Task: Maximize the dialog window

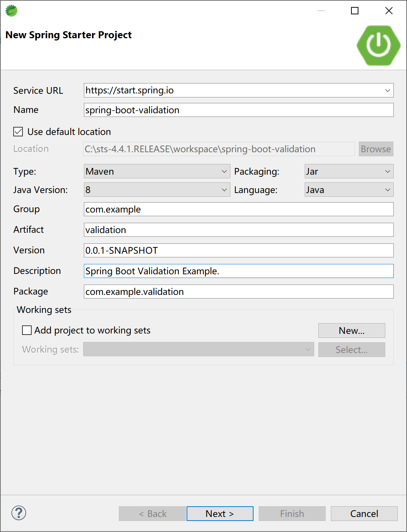Action: (x=355, y=11)
